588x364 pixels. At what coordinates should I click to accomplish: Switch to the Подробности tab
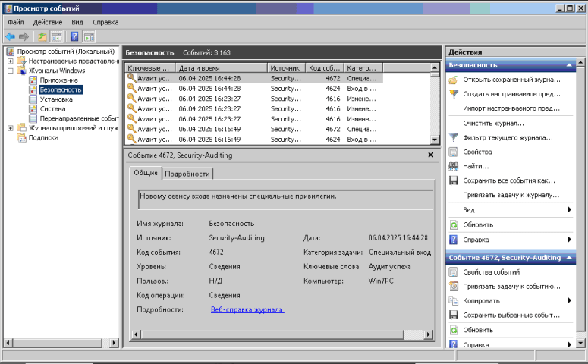187,174
